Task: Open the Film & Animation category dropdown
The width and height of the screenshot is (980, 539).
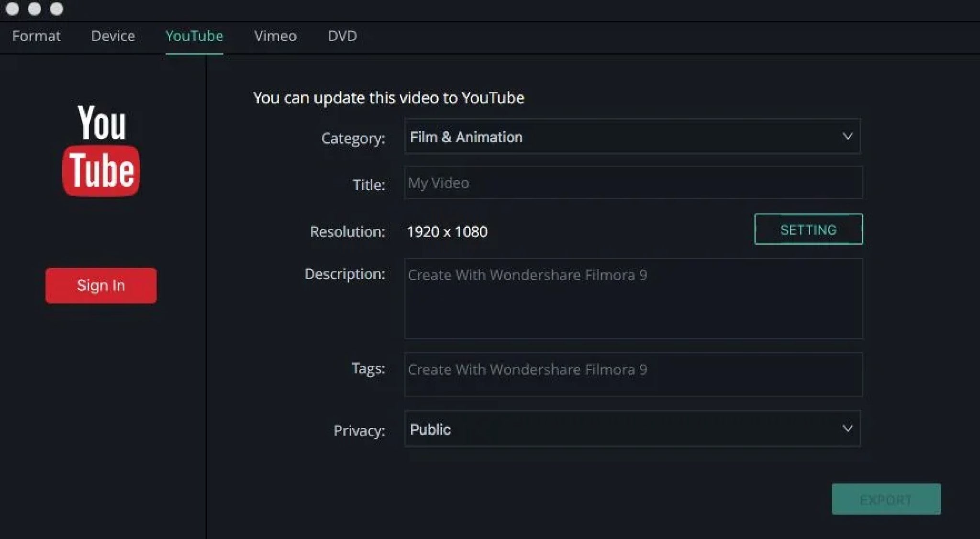Action: pyautogui.click(x=632, y=137)
